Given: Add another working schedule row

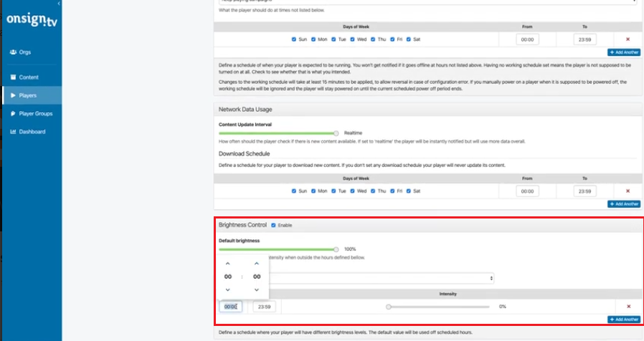Looking at the screenshot, I should click(624, 52).
